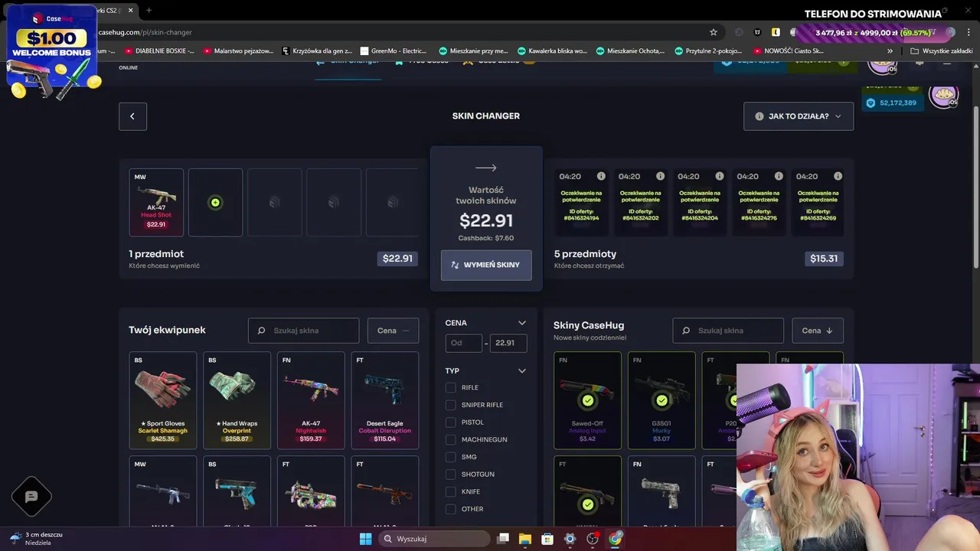Click the 1 przedmiot label
Viewport: 980px width, 551px height.
pyautogui.click(x=156, y=254)
